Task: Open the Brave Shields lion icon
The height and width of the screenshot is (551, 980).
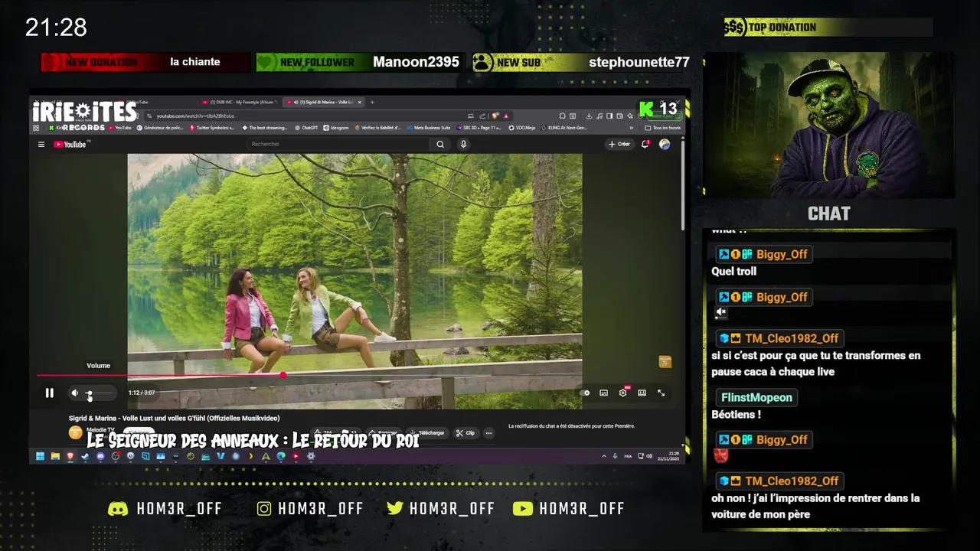Action: (495, 116)
